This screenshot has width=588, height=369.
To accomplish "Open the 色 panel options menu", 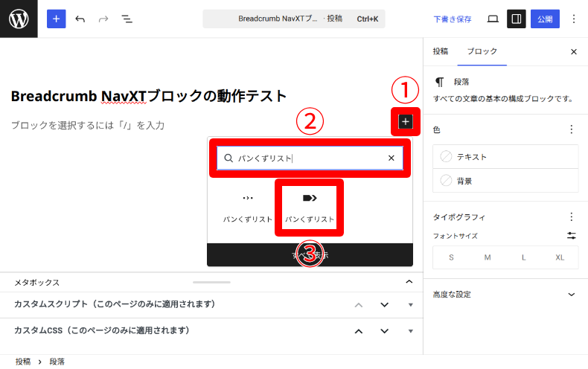I will (x=572, y=129).
